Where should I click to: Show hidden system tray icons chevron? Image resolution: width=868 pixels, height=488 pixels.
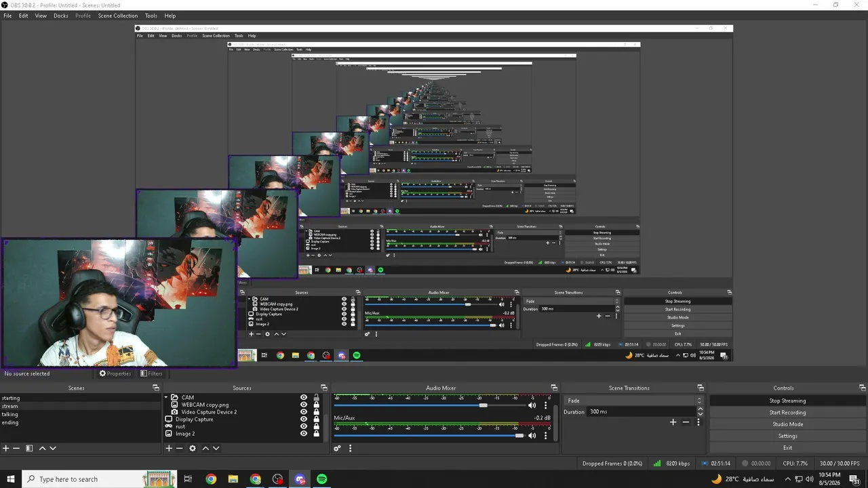[787, 479]
